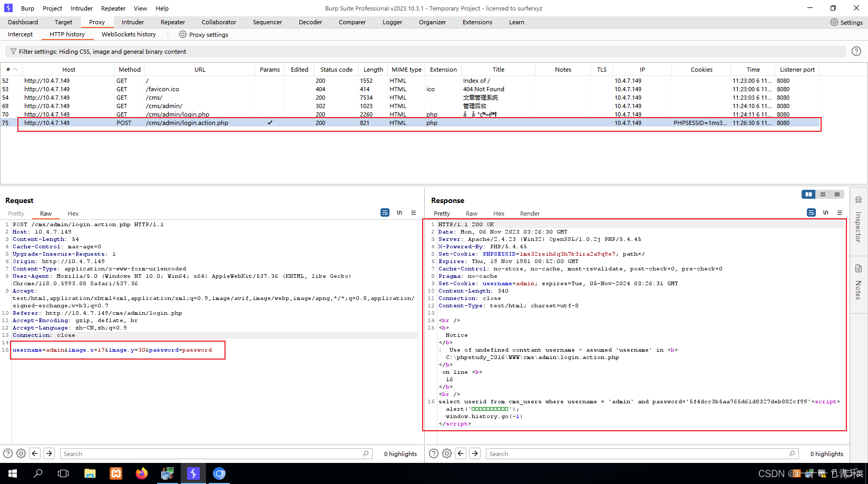Open the Extensions tab
The width and height of the screenshot is (868, 484).
[477, 22]
